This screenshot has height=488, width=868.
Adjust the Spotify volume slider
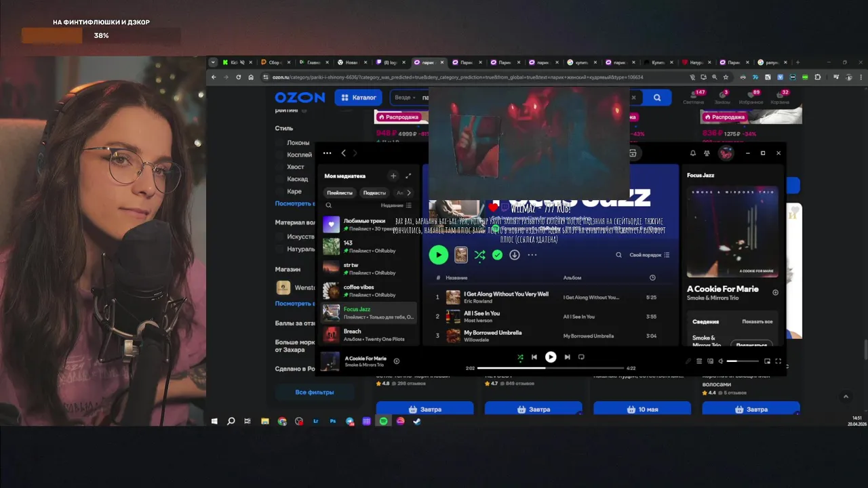tap(742, 361)
